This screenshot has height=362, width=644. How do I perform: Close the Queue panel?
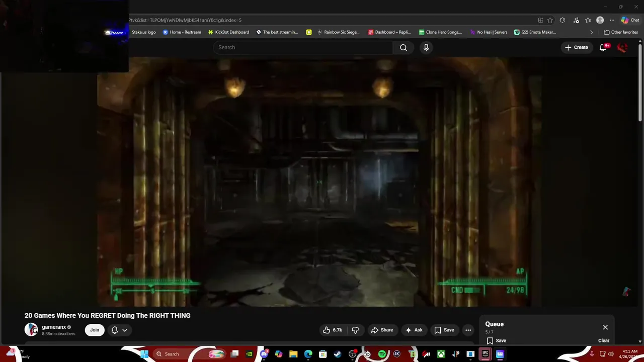(605, 327)
